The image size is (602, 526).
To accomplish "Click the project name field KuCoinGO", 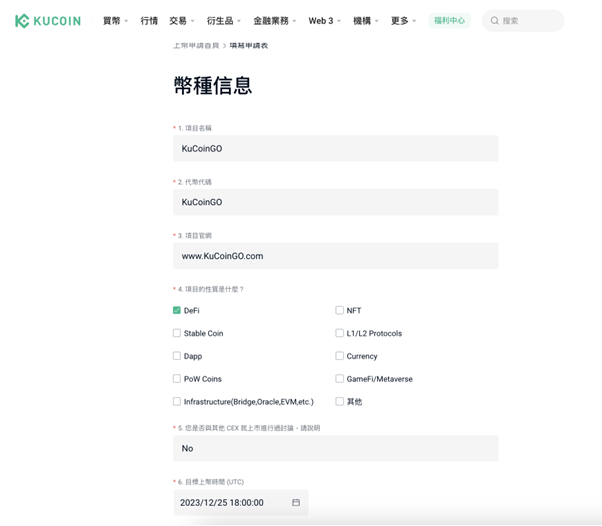I will coord(336,149).
